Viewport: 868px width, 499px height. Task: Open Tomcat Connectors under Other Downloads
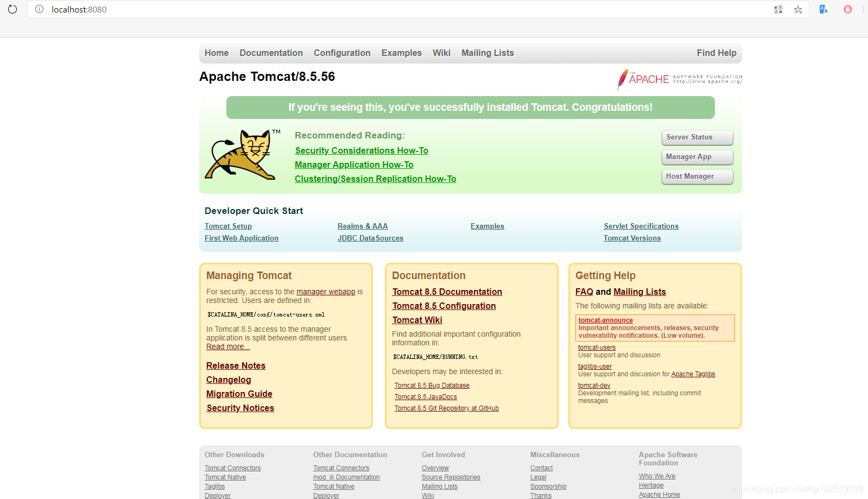point(232,468)
